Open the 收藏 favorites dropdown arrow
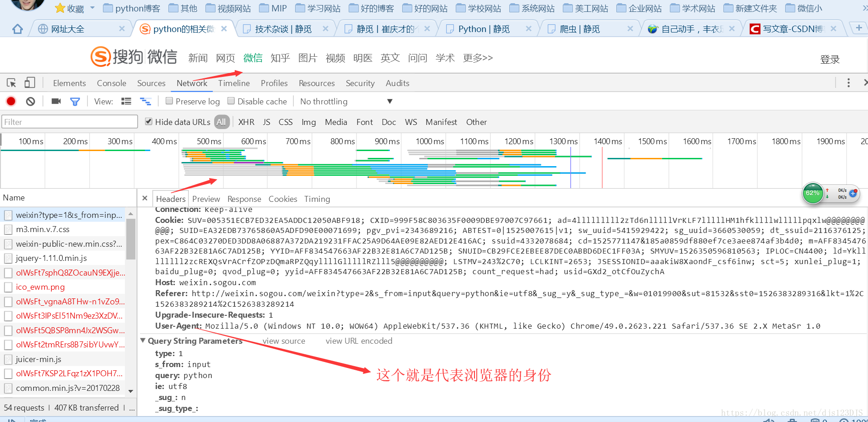 coord(92,8)
